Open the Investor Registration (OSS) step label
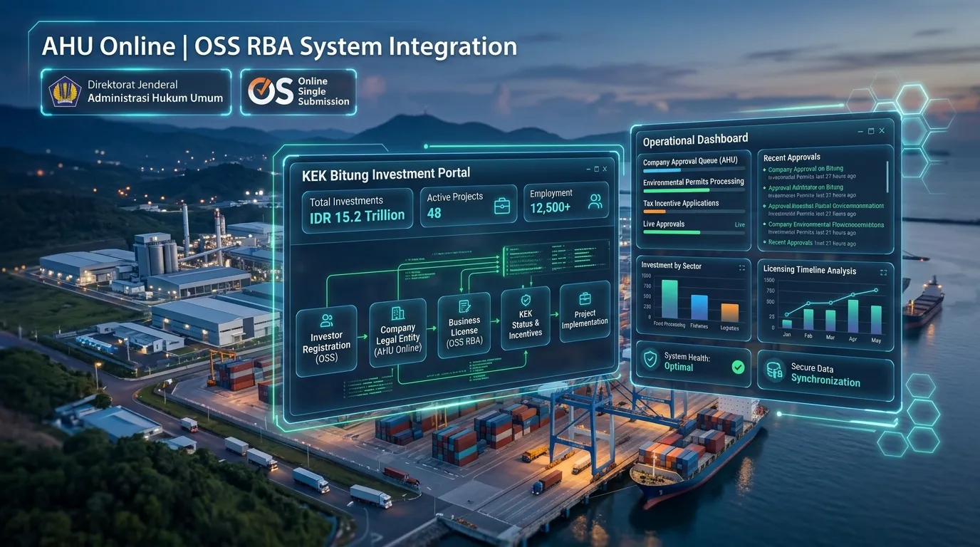The height and width of the screenshot is (547, 980). [327, 347]
